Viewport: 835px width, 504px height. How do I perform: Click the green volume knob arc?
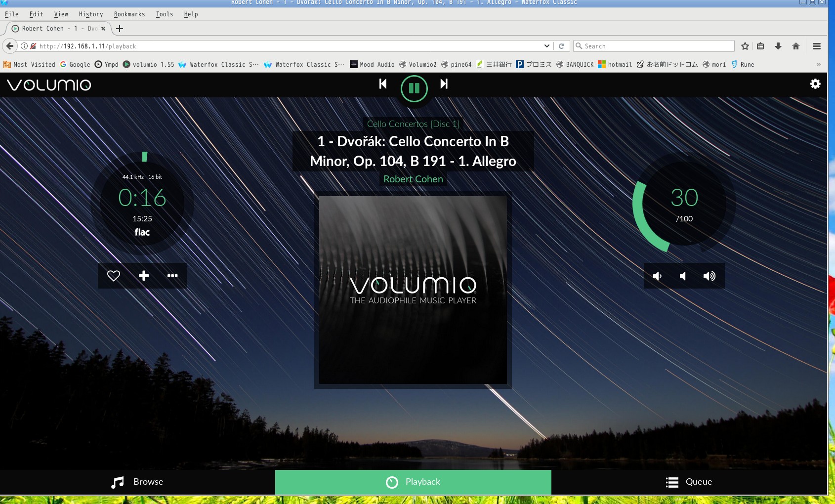point(642,217)
